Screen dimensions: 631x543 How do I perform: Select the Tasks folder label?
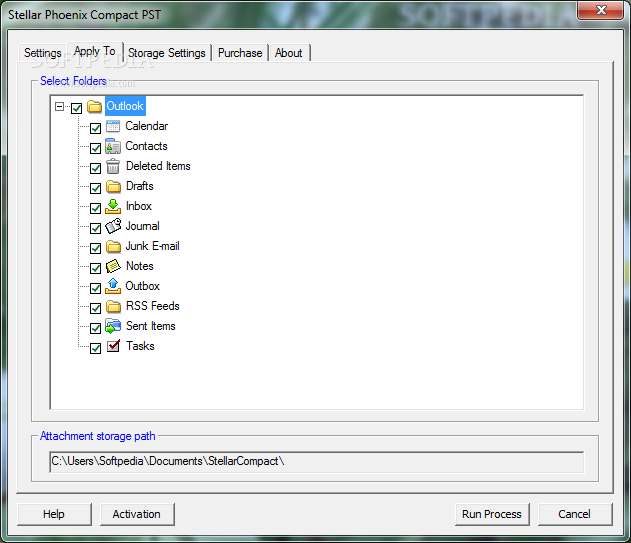(140, 346)
